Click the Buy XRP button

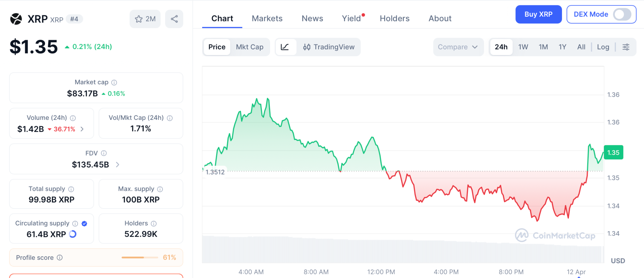(x=538, y=14)
